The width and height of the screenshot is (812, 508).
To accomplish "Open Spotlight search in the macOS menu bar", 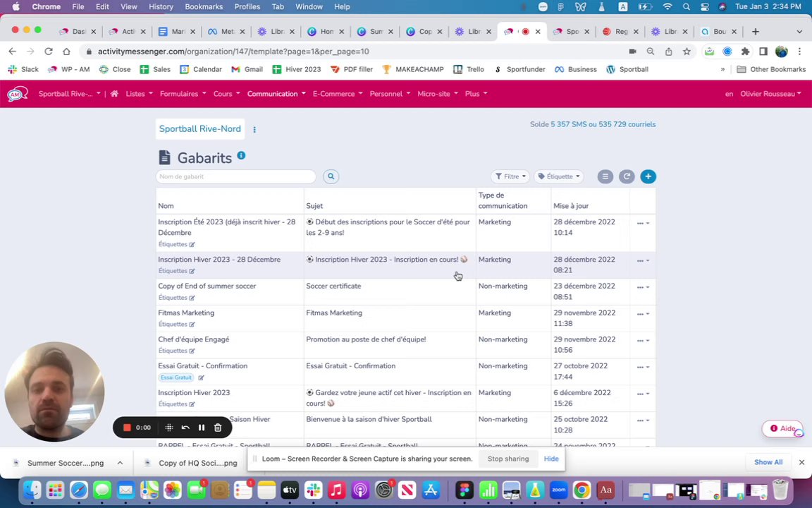I will pyautogui.click(x=686, y=7).
